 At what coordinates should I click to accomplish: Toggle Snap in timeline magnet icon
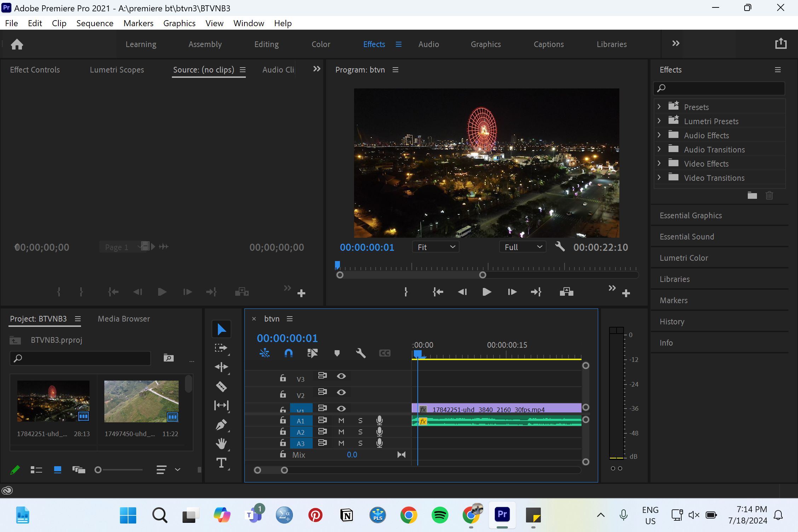[x=289, y=353]
